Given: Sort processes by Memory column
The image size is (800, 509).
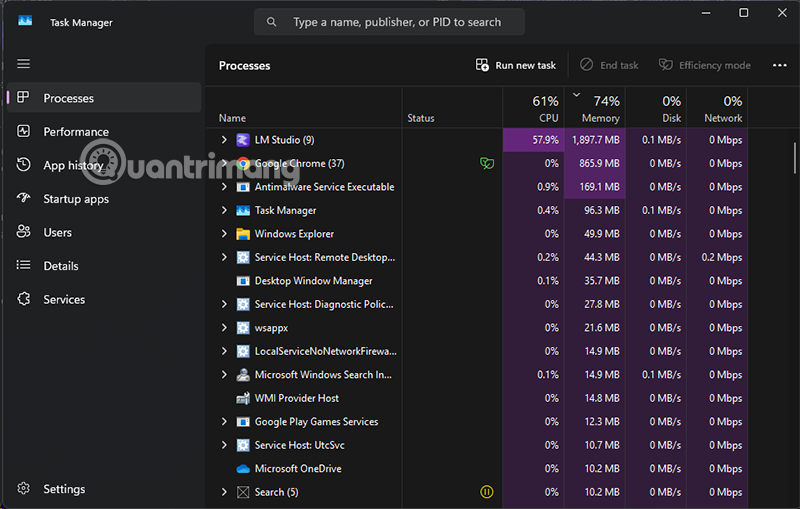Looking at the screenshot, I should click(x=595, y=108).
